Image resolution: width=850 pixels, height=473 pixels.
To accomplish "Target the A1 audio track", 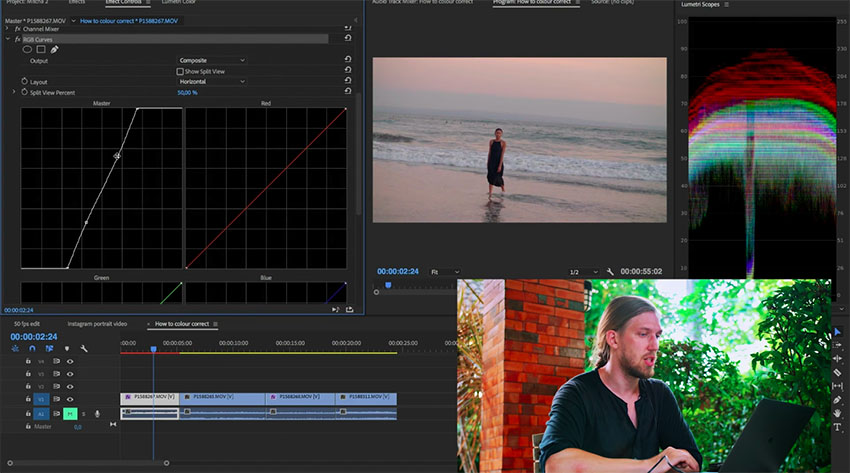I will pyautogui.click(x=41, y=414).
